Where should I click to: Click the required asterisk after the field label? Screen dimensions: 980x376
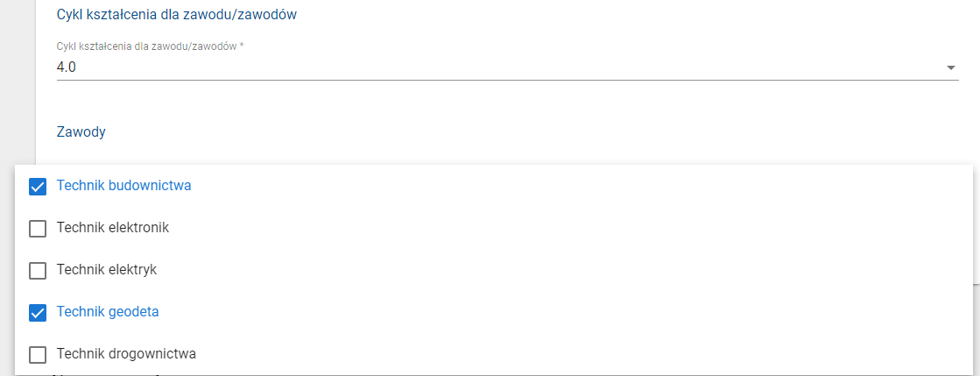click(242, 46)
